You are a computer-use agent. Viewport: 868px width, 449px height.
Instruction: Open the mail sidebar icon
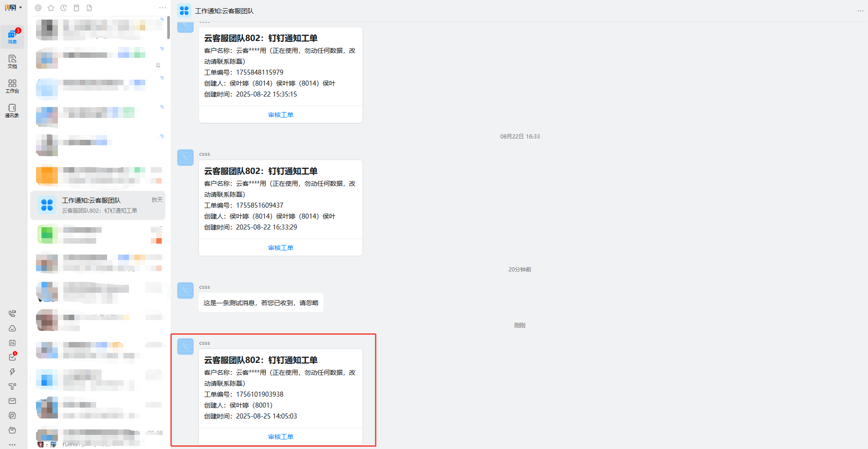pos(12,401)
